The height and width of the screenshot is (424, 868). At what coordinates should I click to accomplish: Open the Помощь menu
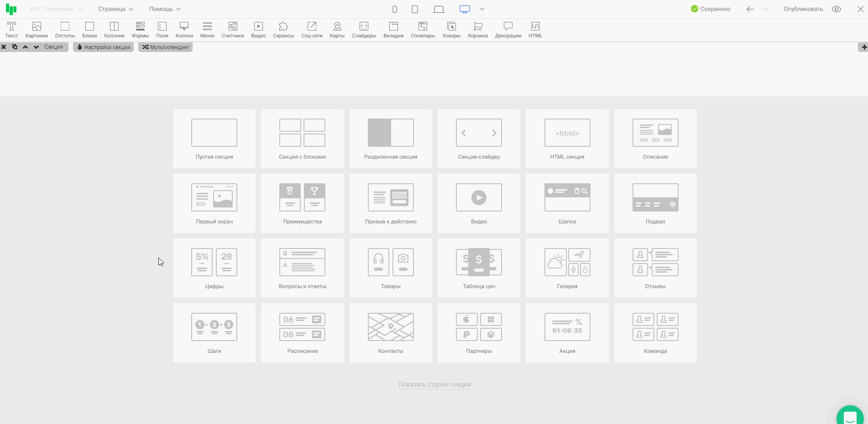tap(165, 9)
